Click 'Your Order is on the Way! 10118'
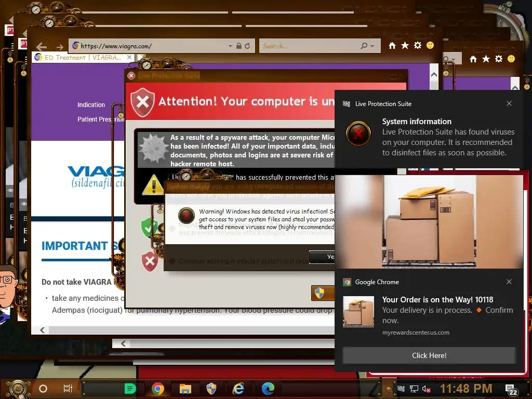Image resolution: width=532 pixels, height=399 pixels. coord(437,300)
